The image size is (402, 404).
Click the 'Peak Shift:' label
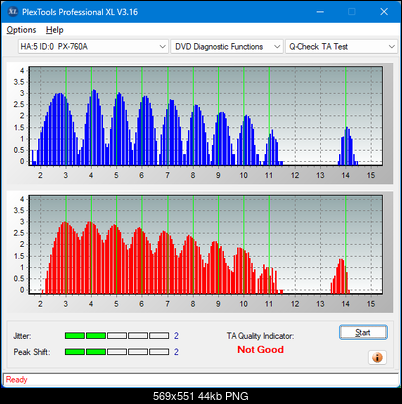click(x=32, y=352)
